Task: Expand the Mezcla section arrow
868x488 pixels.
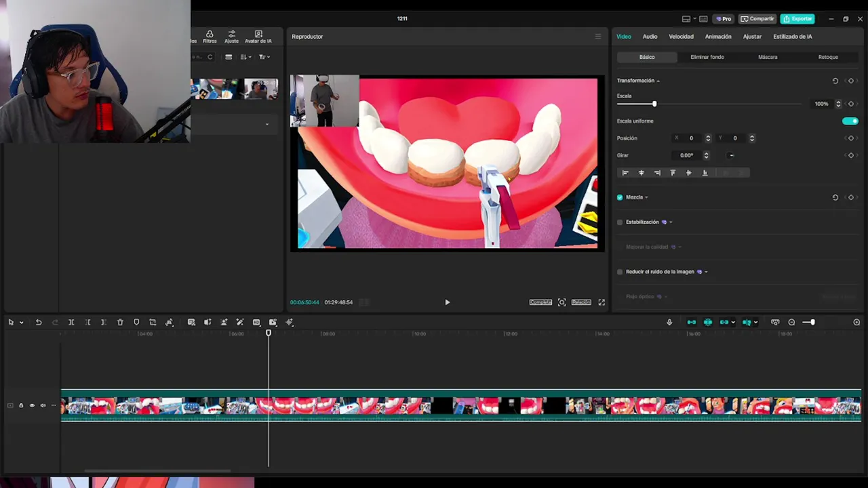Action: point(646,198)
